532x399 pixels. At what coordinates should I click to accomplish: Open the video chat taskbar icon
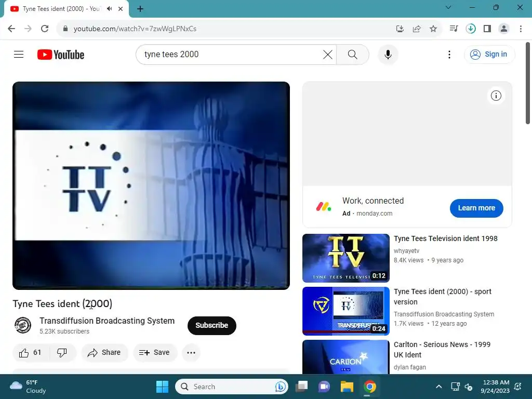[x=324, y=387]
